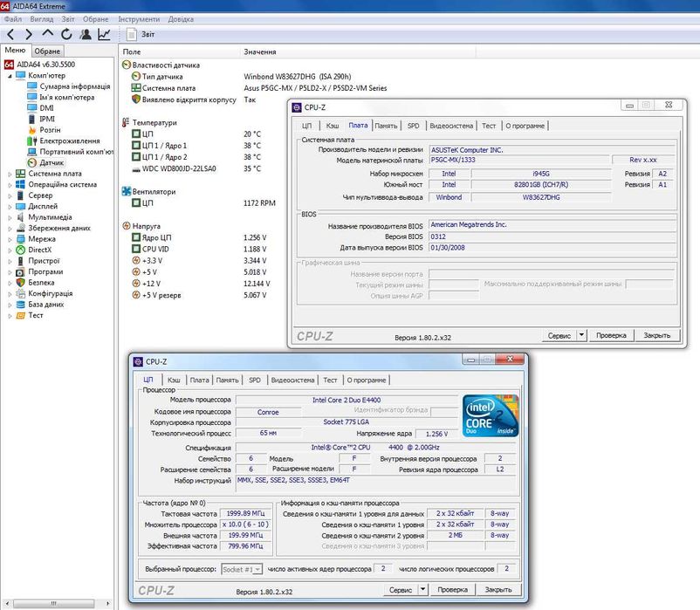Open the Файл menu
Screen dimensions: 700x610
[x=13, y=19]
